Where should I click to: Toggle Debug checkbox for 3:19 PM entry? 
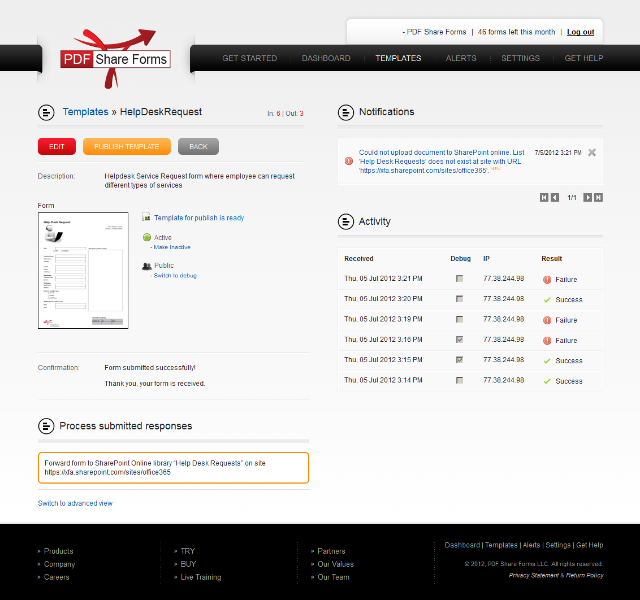[460, 319]
